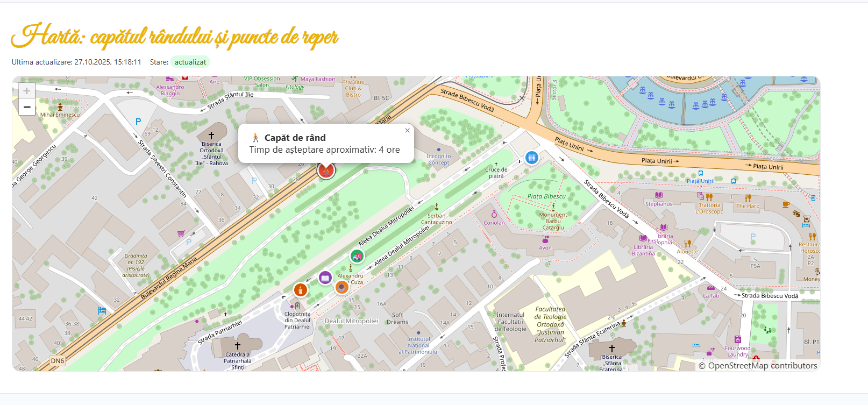Click the Piața Unirii bus stop icon
Image resolution: width=868 pixels, height=405 pixels.
700,173
